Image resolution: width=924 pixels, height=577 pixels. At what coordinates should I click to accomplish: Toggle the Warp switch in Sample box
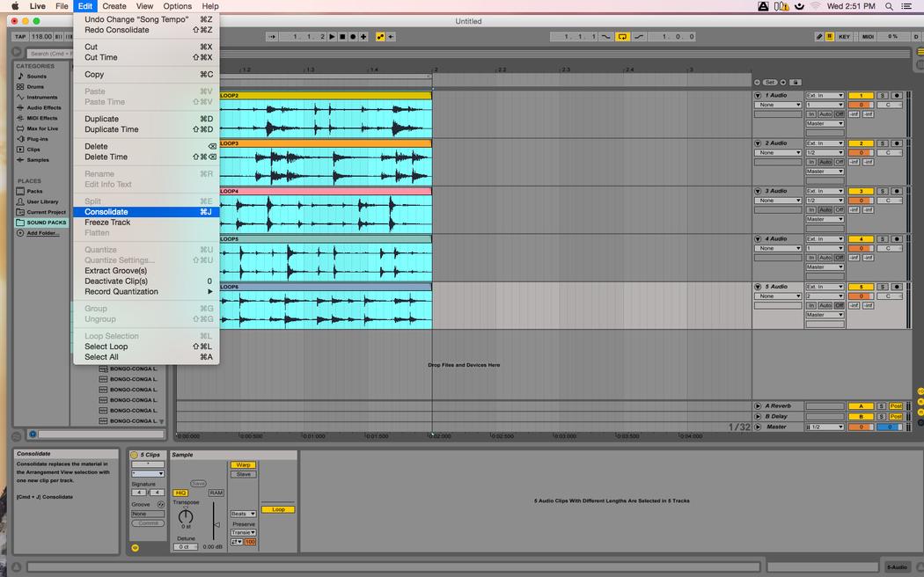244,464
